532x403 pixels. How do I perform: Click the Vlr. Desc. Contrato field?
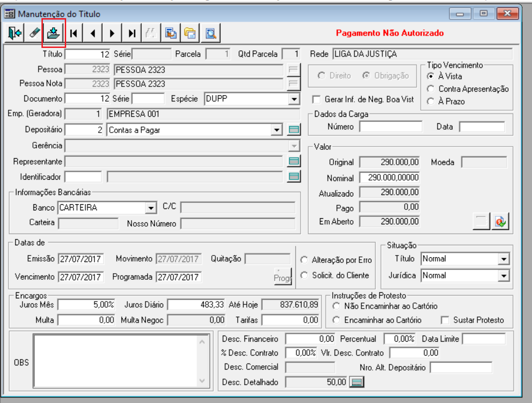pos(415,353)
